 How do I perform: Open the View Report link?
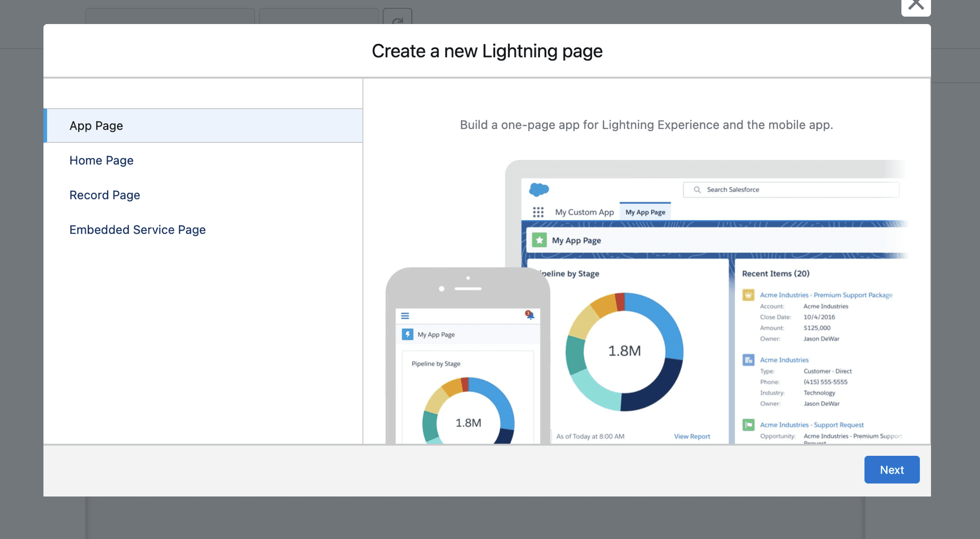(x=692, y=436)
